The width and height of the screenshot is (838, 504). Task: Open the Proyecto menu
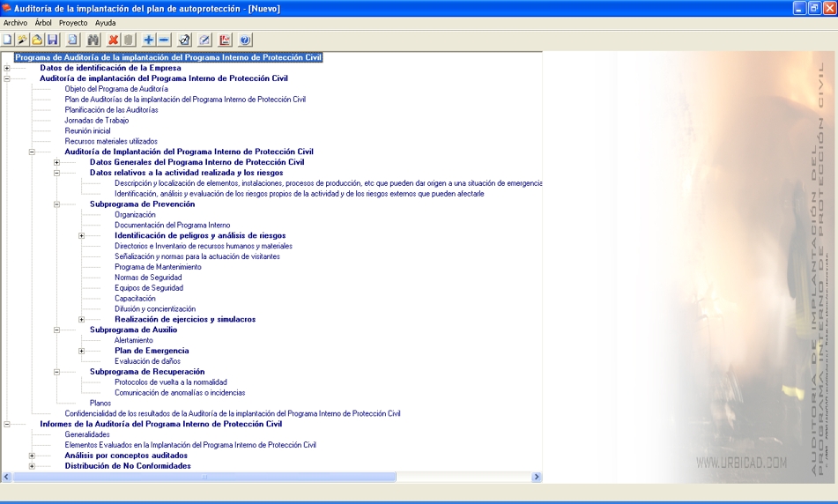pyautogui.click(x=73, y=23)
